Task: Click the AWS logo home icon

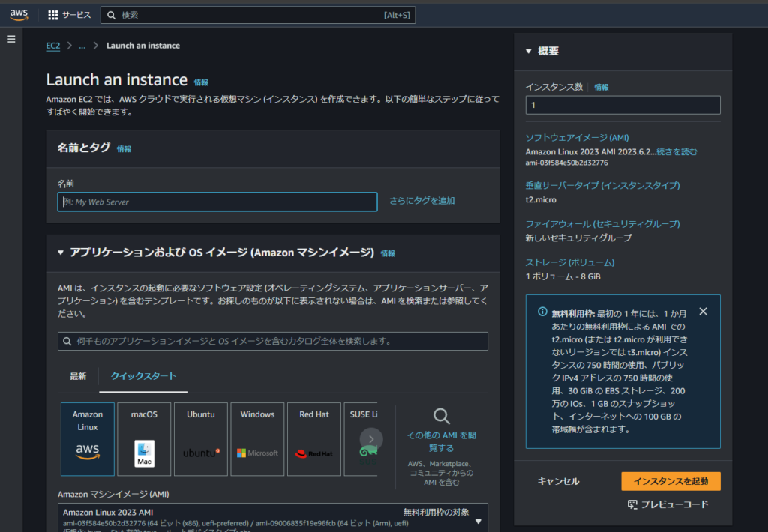Action: 19,15
